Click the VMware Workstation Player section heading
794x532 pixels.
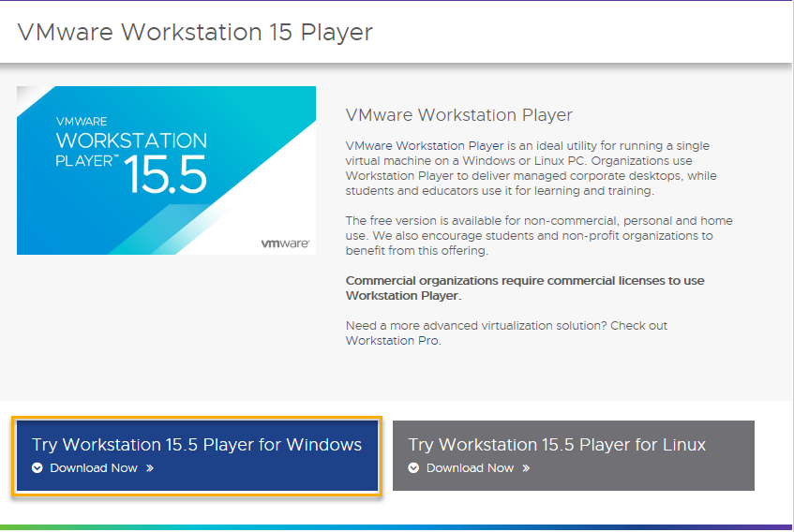coord(458,115)
